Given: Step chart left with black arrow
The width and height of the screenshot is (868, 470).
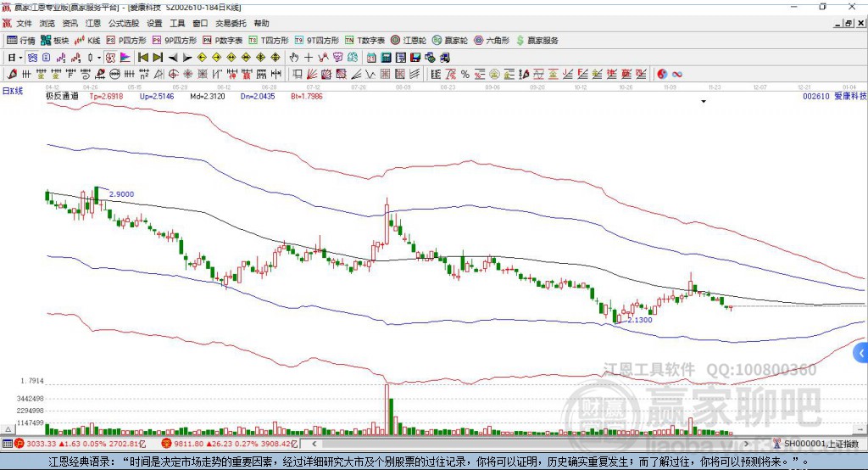Looking at the screenshot, I should tap(173, 58).
